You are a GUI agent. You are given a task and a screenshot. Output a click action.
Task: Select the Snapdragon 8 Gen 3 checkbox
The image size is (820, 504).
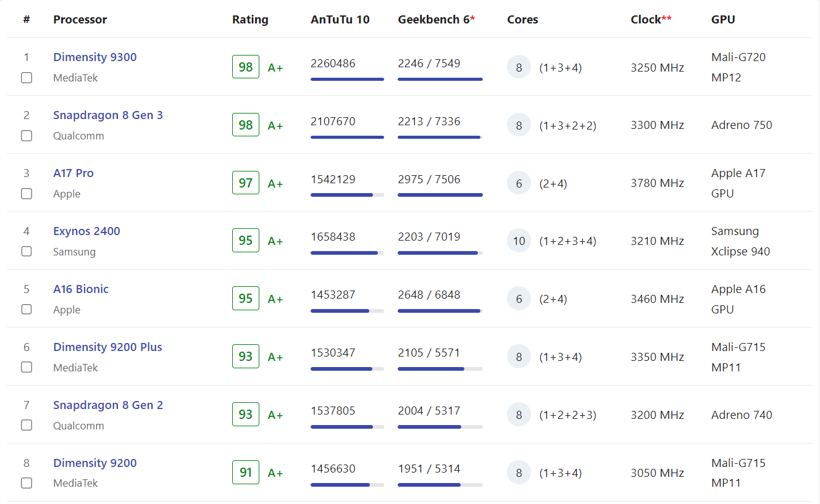point(27,136)
